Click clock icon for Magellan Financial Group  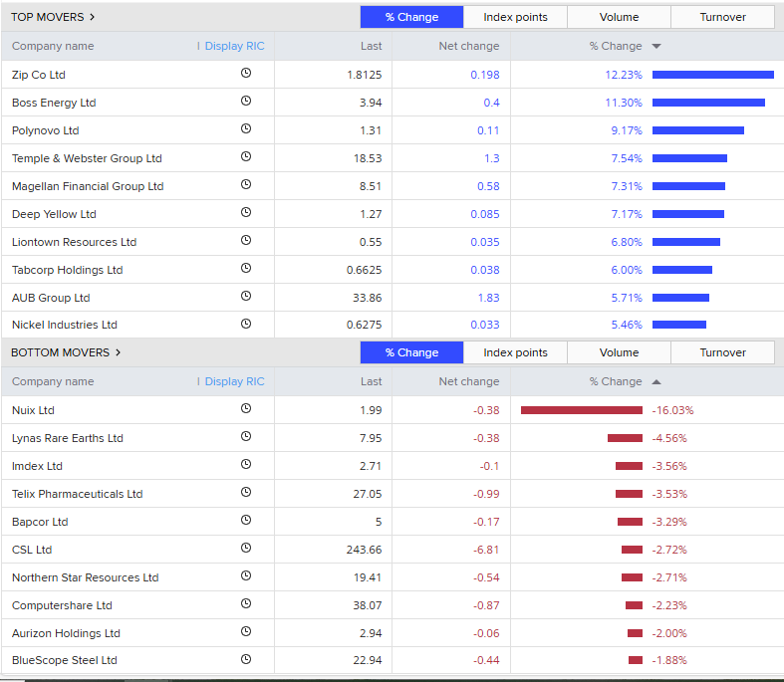tap(245, 185)
